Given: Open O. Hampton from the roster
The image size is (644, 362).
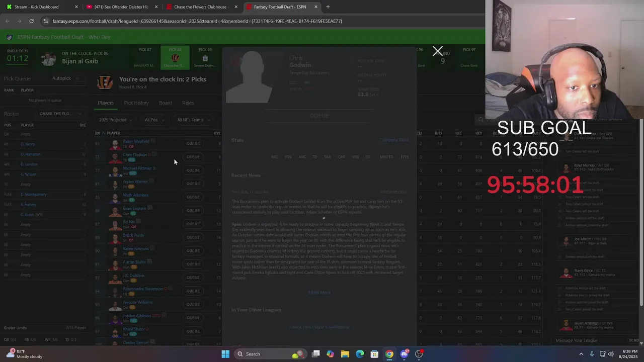Looking at the screenshot, I should [x=30, y=154].
